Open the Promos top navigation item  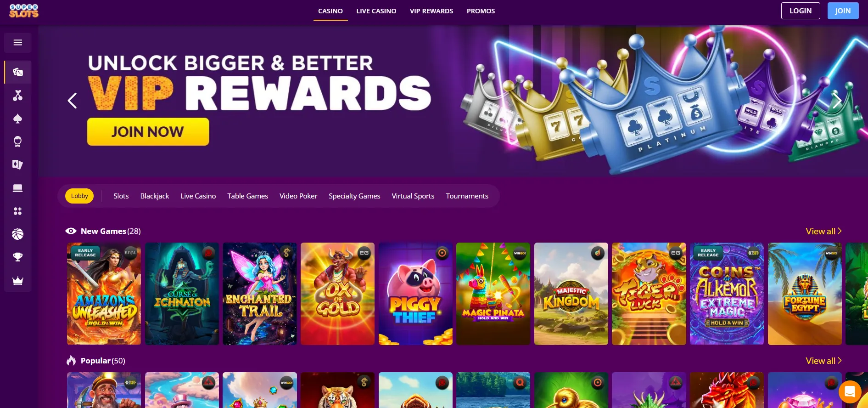pyautogui.click(x=481, y=11)
